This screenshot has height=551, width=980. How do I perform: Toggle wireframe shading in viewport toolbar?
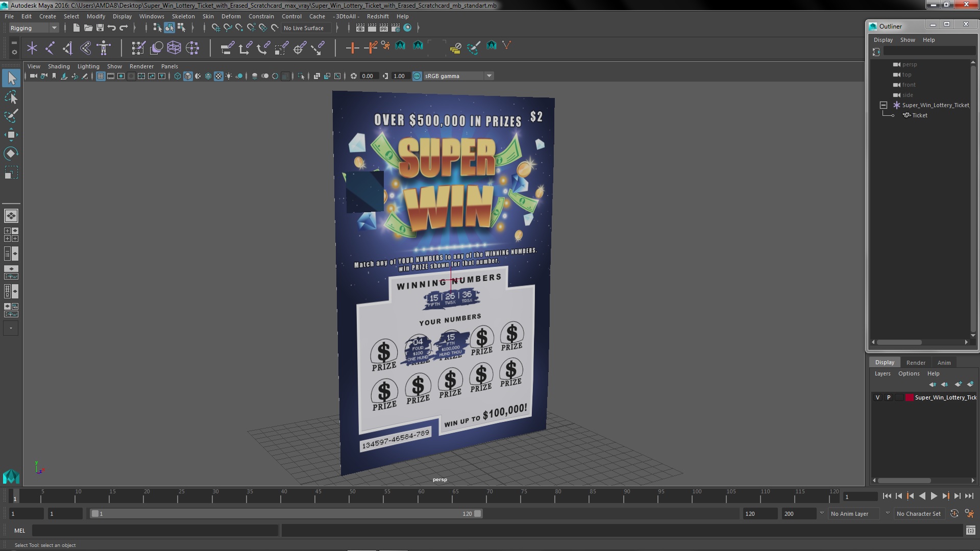[178, 76]
